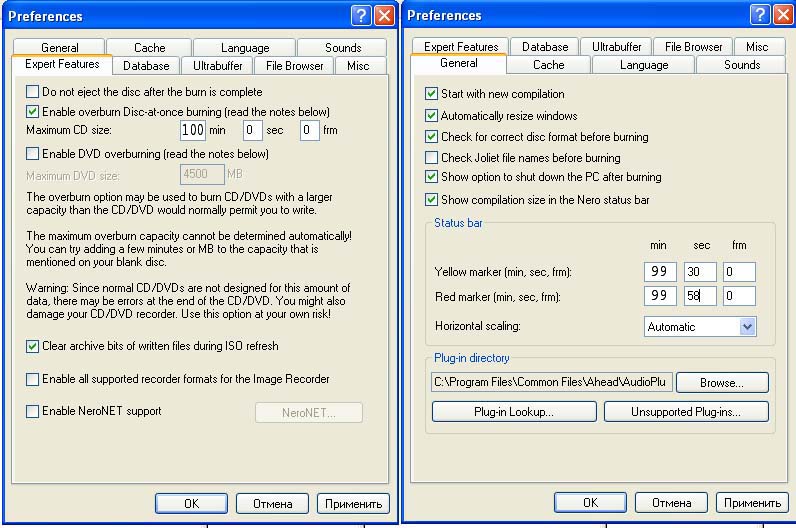Click the help question mark in the Expert Features dialog
Screen dimensions: 796x528
click(360, 16)
